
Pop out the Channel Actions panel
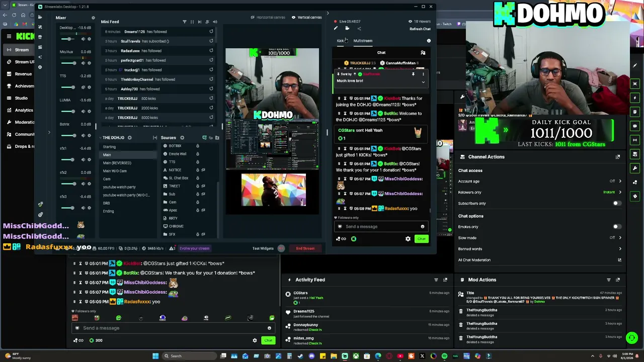pos(618,157)
